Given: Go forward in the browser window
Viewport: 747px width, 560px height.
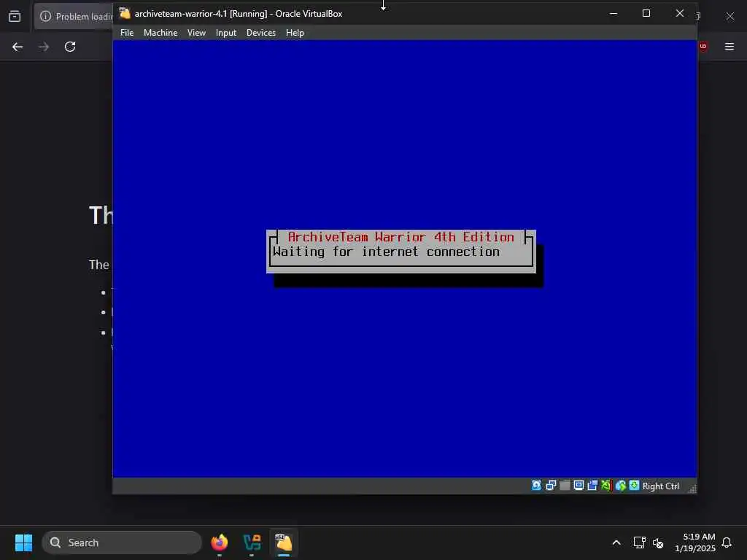Looking at the screenshot, I should coord(44,47).
